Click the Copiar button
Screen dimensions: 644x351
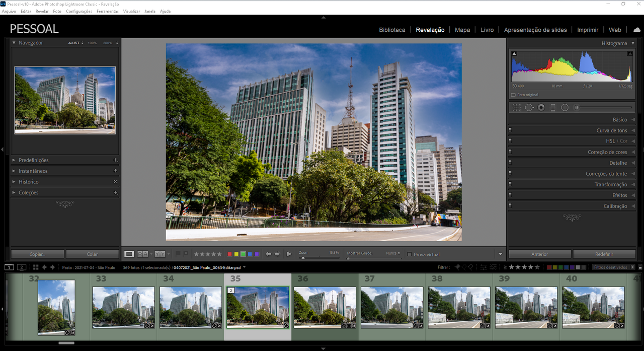point(37,254)
